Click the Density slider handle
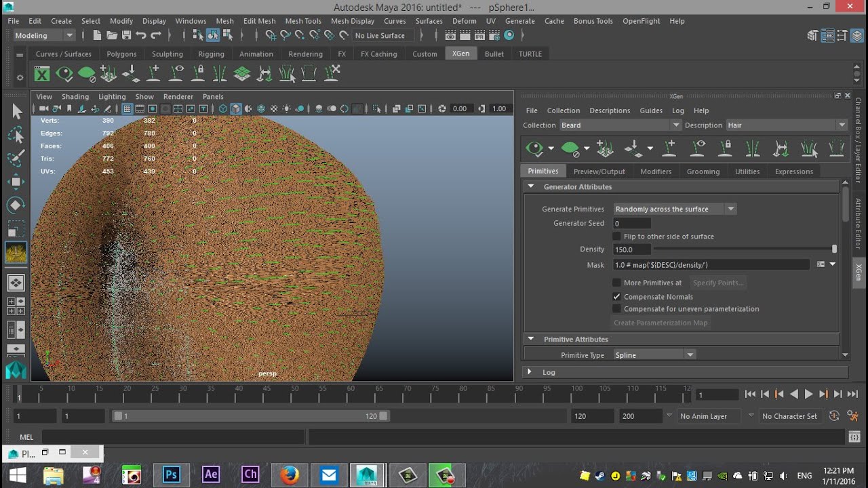Viewport: 868px width, 488px height. [x=834, y=249]
